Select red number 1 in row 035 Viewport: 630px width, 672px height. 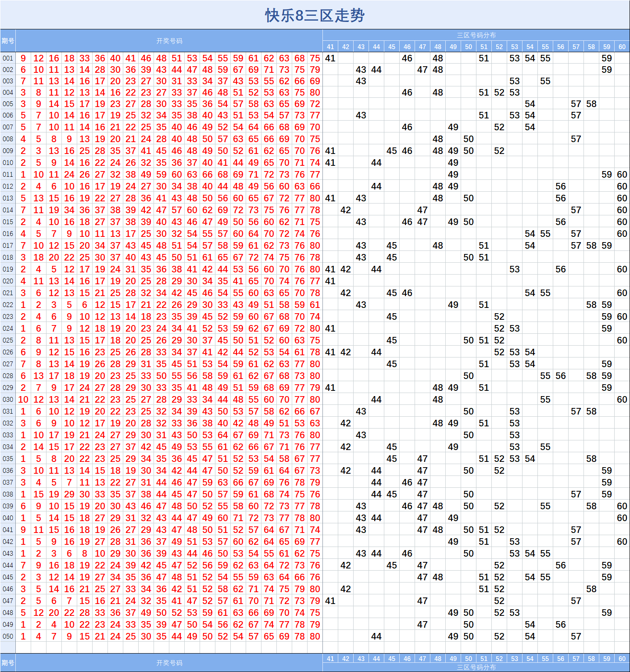tap(23, 459)
